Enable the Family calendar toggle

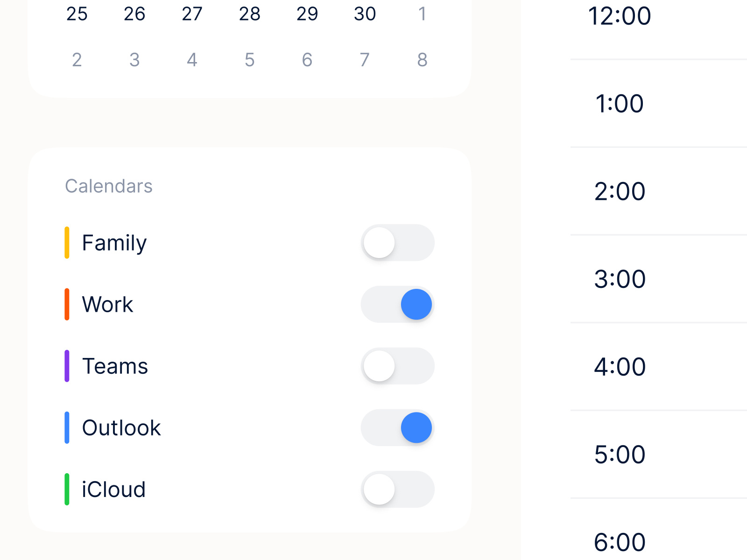[x=398, y=243]
